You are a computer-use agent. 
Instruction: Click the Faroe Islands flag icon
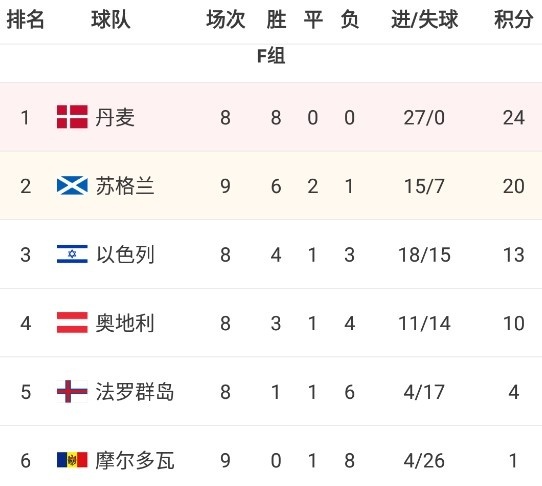click(x=72, y=391)
